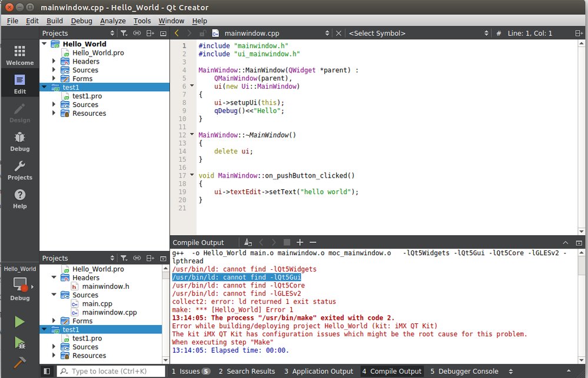Click the Type to locate search field
Screen dimensions: 588x378
click(112, 372)
